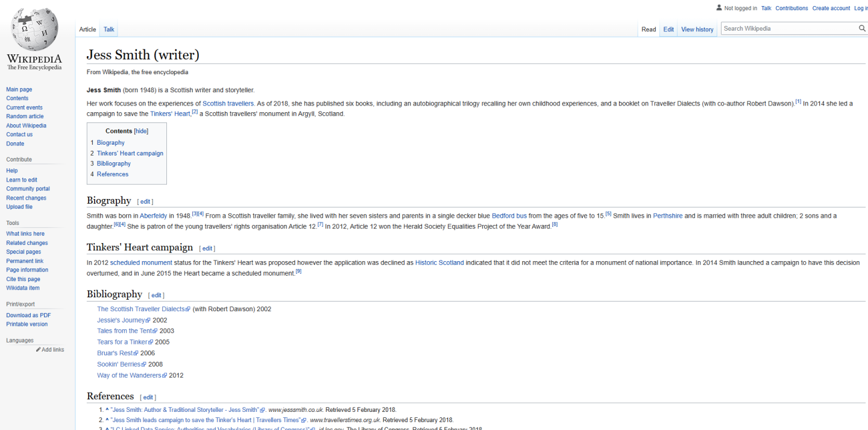Image resolution: width=868 pixels, height=430 pixels.
Task: Switch to the View history tab
Action: point(697,29)
